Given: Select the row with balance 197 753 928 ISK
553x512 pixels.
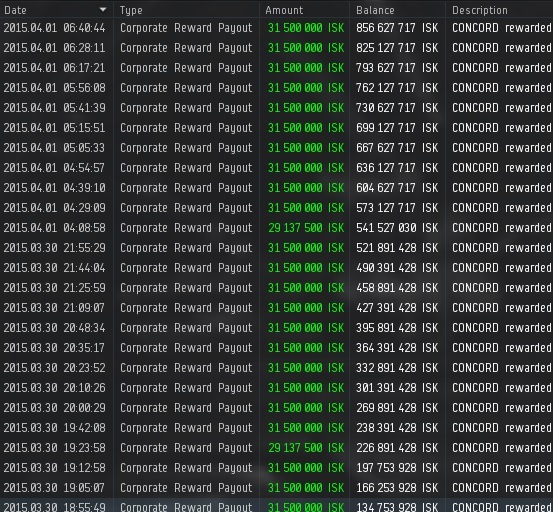Looking at the screenshot, I should click(x=276, y=468).
